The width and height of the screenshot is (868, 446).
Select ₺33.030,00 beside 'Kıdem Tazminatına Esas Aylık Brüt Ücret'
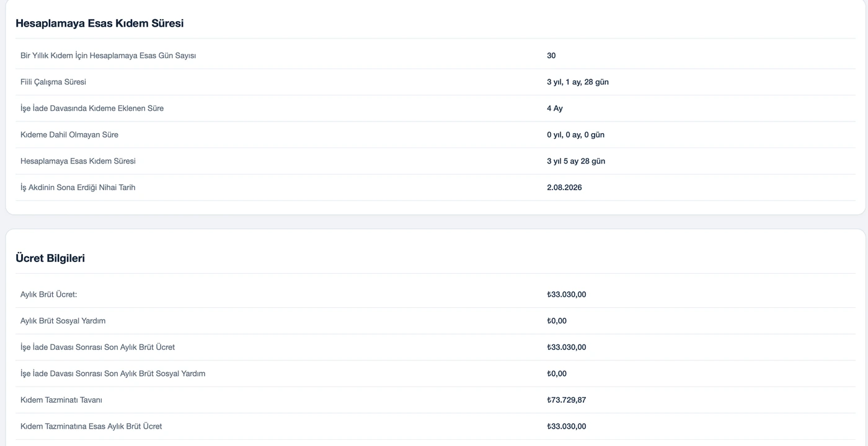pyautogui.click(x=567, y=426)
